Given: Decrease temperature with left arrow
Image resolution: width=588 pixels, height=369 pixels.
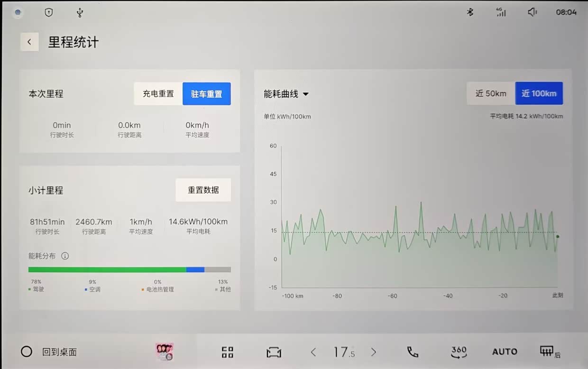Looking at the screenshot, I should (x=313, y=352).
